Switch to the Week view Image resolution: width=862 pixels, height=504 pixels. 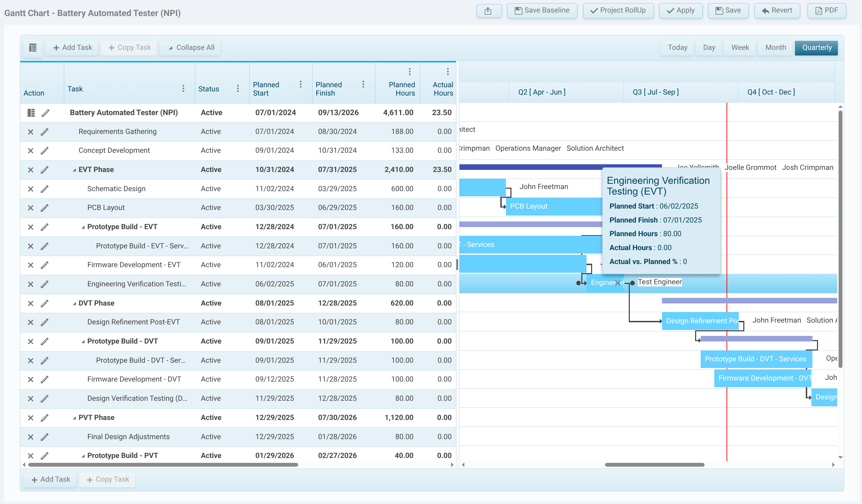pyautogui.click(x=740, y=48)
